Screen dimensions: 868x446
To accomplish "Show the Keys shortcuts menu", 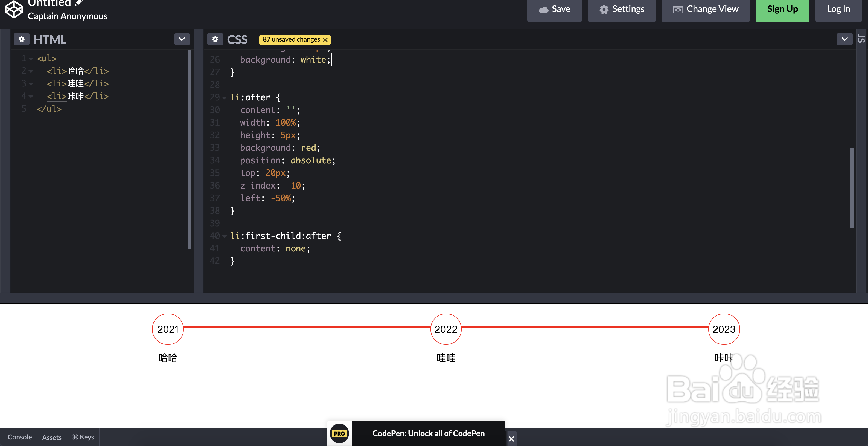I will (x=83, y=437).
